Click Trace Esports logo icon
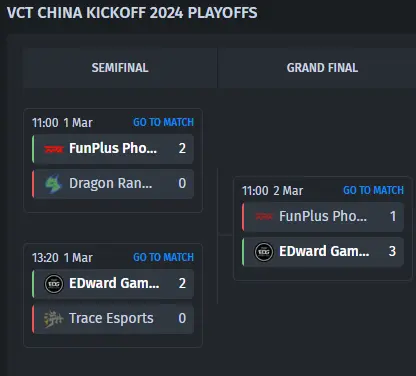This screenshot has width=416, height=376. [x=54, y=319]
